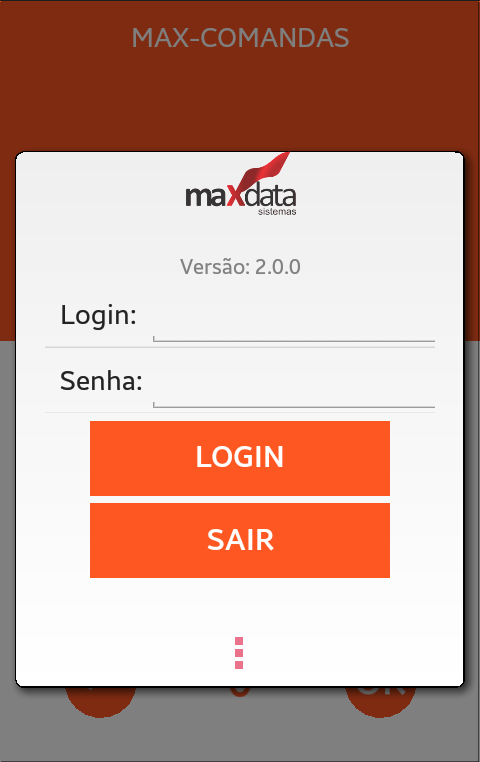Click the 'Versão: 2.0.0' version text

coord(240,267)
